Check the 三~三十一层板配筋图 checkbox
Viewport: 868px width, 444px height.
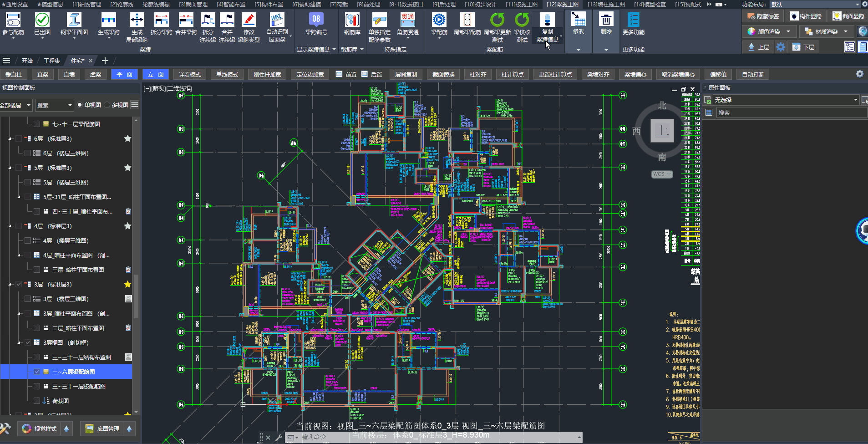tap(37, 387)
